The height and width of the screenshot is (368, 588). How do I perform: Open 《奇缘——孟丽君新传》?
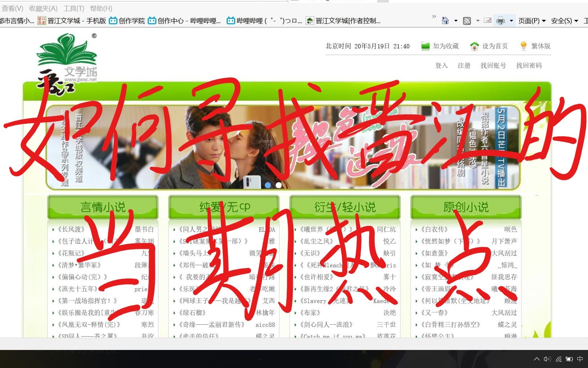tap(211, 324)
